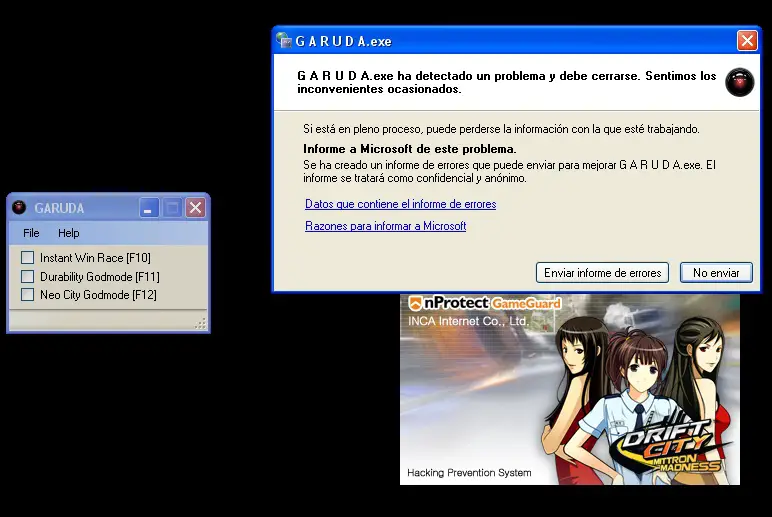Click the red orb icon in error dialog
Image resolution: width=772 pixels, height=517 pixels.
coord(740,82)
